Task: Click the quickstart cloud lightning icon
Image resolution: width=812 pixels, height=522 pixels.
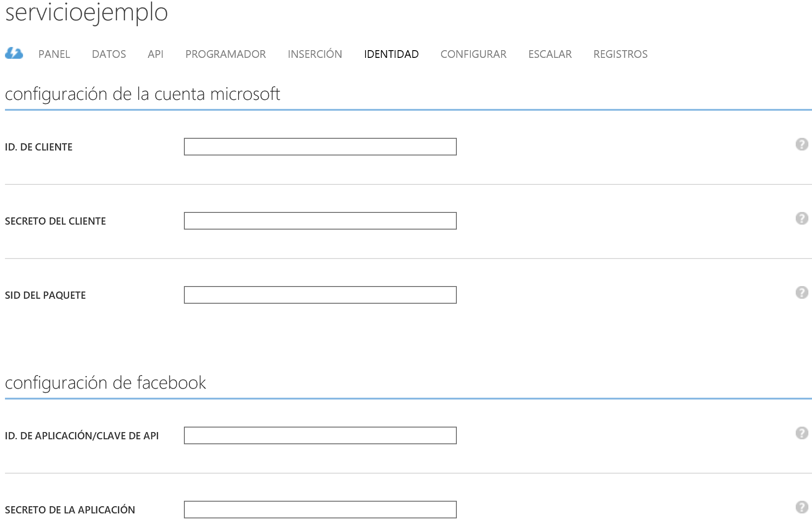Action: tap(14, 54)
